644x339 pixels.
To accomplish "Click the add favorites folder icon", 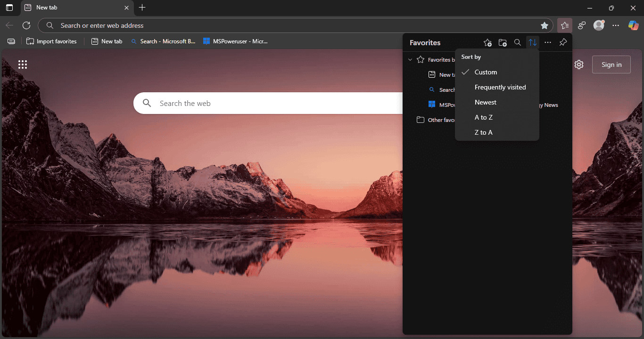I will click(503, 42).
